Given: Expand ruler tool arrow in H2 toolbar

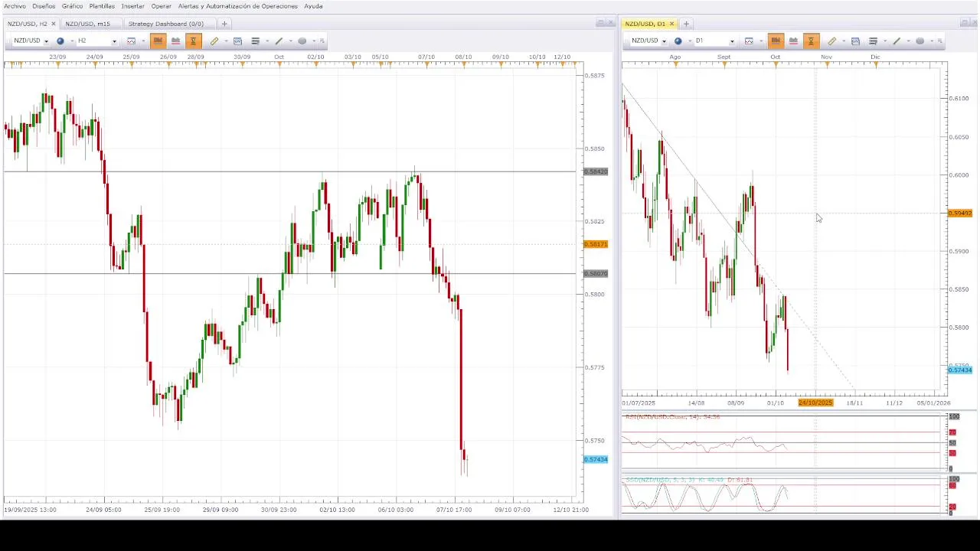Looking at the screenshot, I should (x=226, y=41).
